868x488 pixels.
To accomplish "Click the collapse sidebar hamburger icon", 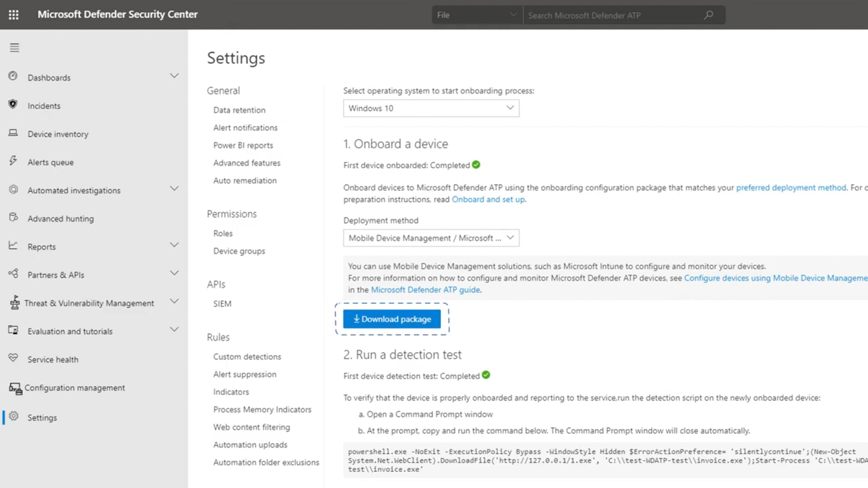I will [x=14, y=47].
